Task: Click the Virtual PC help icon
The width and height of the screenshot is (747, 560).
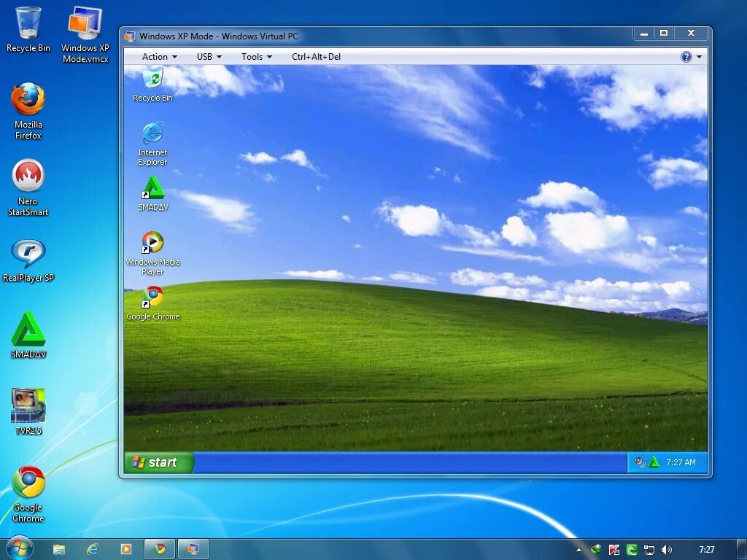Action: click(x=686, y=57)
